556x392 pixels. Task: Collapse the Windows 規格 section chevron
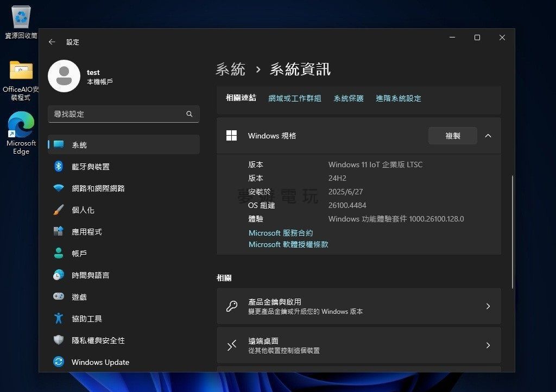[488, 136]
